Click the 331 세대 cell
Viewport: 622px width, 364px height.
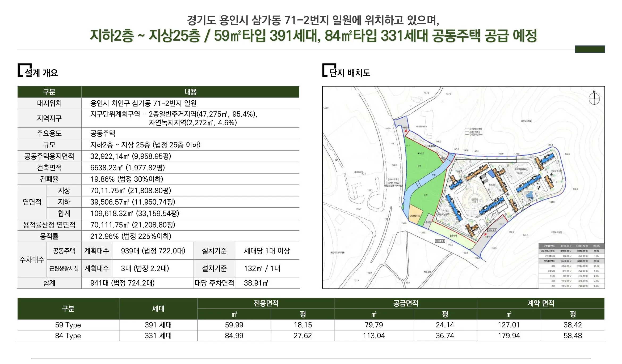tap(158, 336)
